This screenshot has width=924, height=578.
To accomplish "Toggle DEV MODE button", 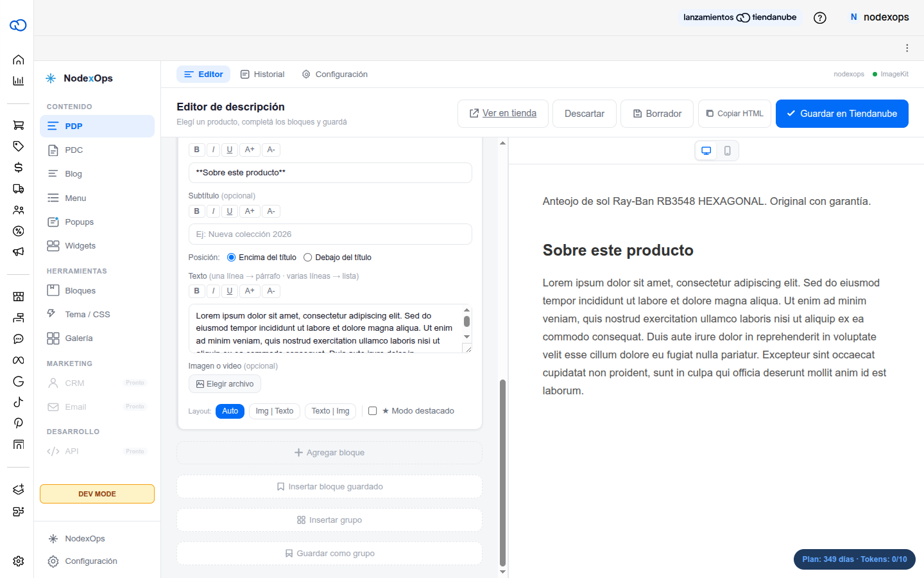I will pyautogui.click(x=97, y=494).
